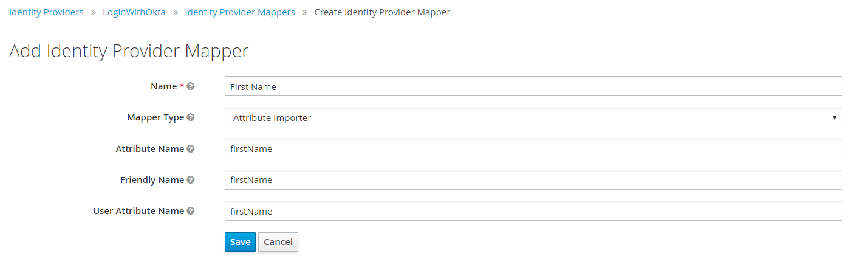Go to Identity Providers breadcrumb link

click(46, 12)
